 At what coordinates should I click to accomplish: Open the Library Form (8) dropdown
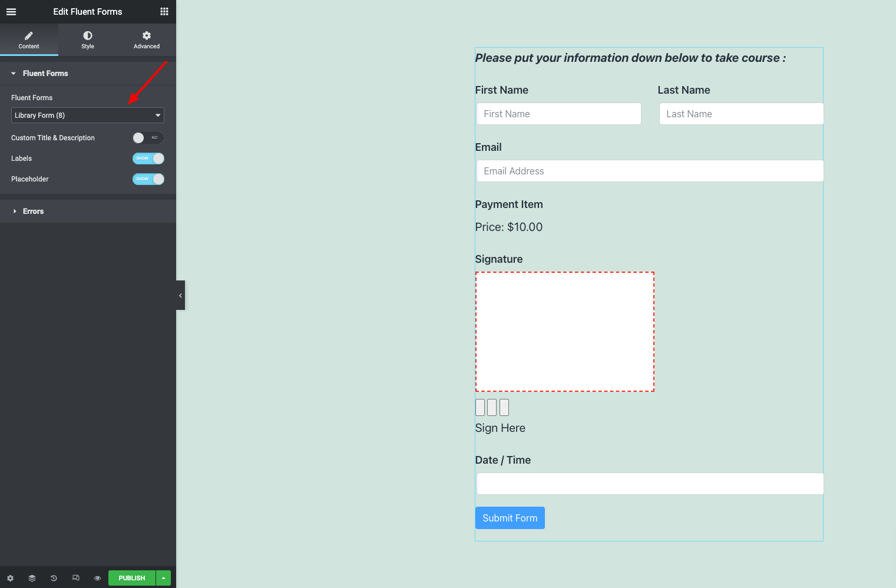point(87,115)
